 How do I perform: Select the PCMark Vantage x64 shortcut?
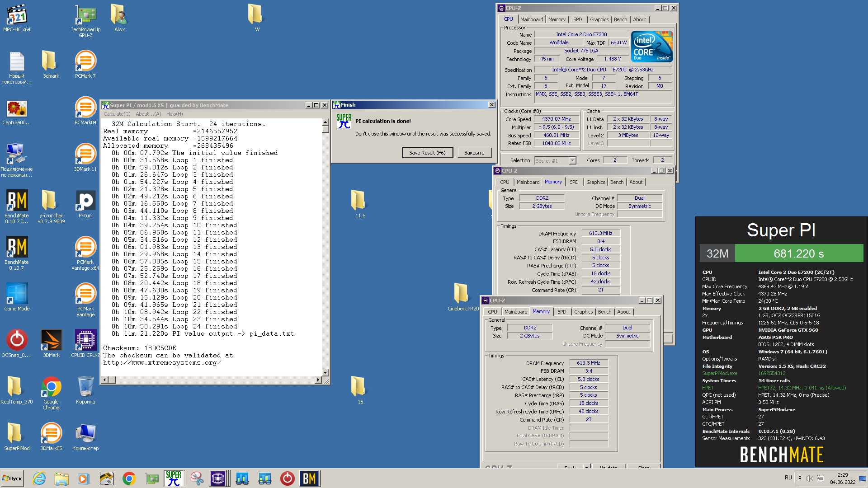pyautogui.click(x=85, y=253)
